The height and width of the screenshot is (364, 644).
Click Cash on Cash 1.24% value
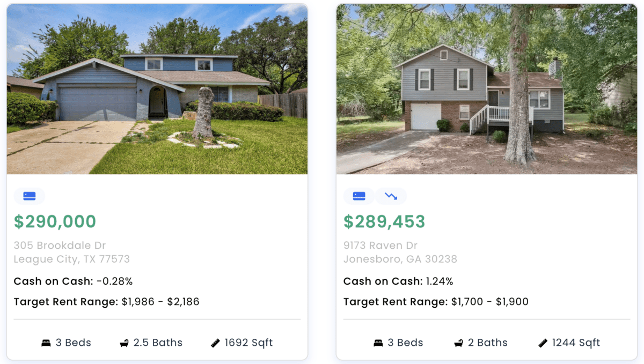point(440,281)
